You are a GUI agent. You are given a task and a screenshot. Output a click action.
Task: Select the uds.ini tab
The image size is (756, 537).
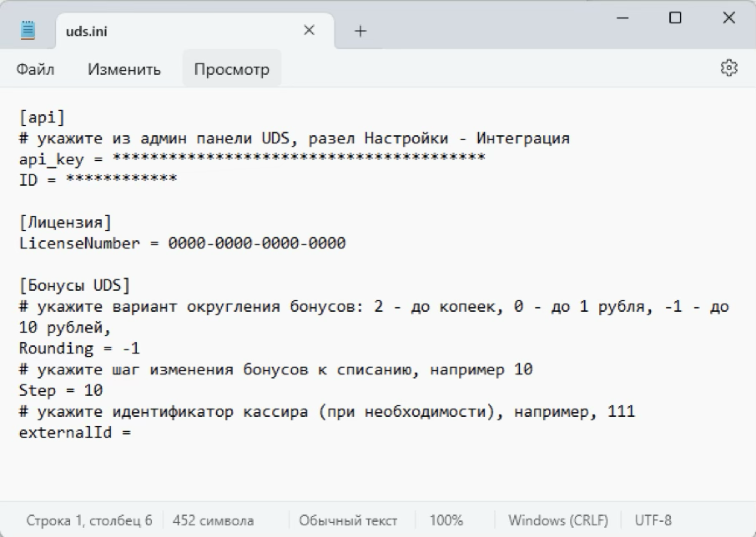[194, 31]
